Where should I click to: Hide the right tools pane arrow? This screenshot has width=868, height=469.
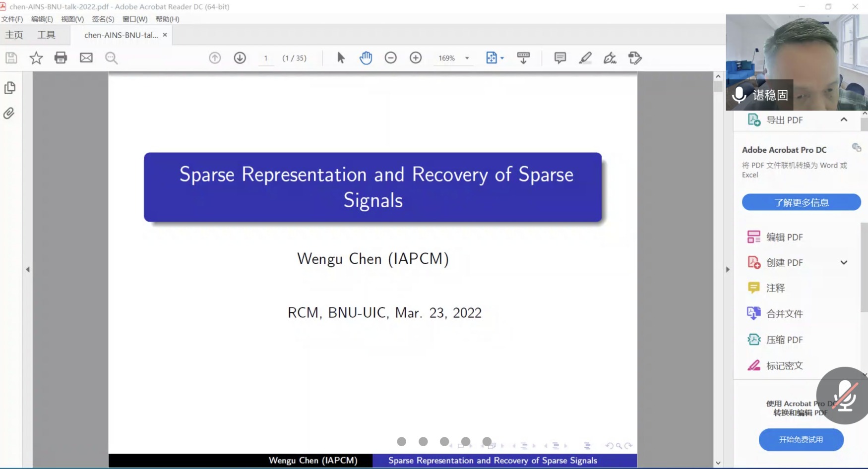tap(728, 270)
